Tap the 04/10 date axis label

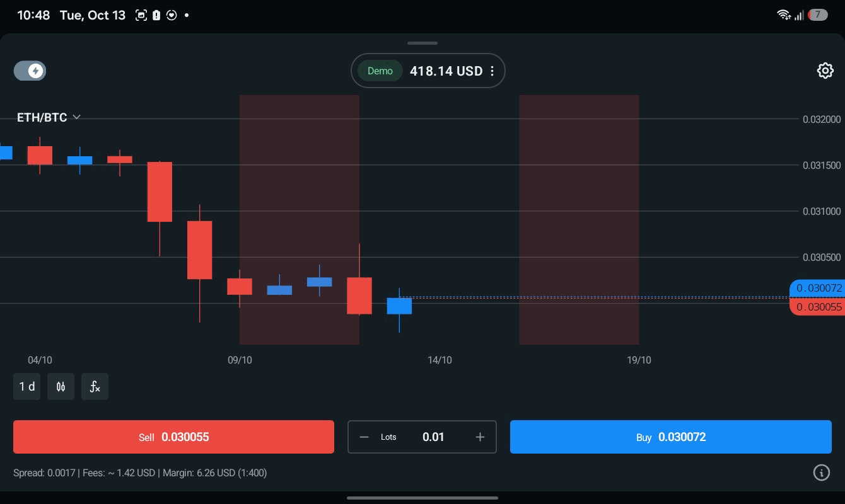[x=40, y=360]
